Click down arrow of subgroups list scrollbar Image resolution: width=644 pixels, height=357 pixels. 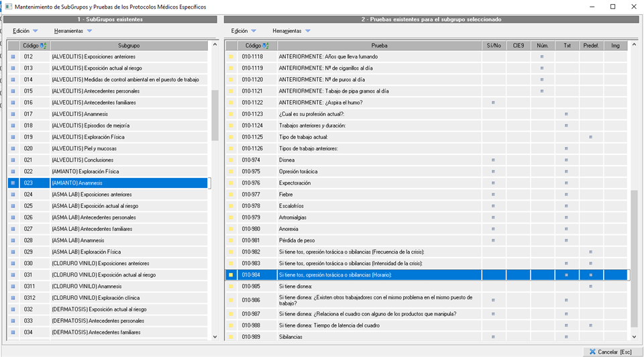coord(215,336)
